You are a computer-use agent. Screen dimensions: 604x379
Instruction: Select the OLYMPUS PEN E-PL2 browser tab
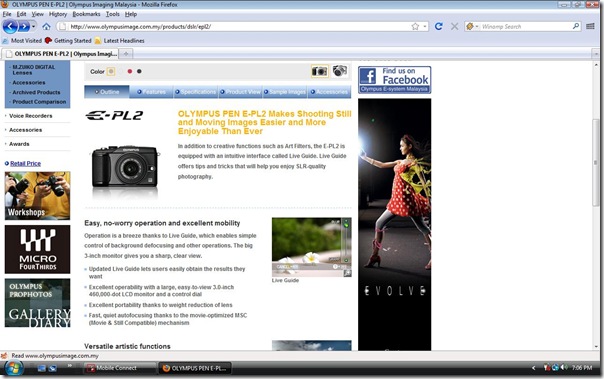[61, 54]
